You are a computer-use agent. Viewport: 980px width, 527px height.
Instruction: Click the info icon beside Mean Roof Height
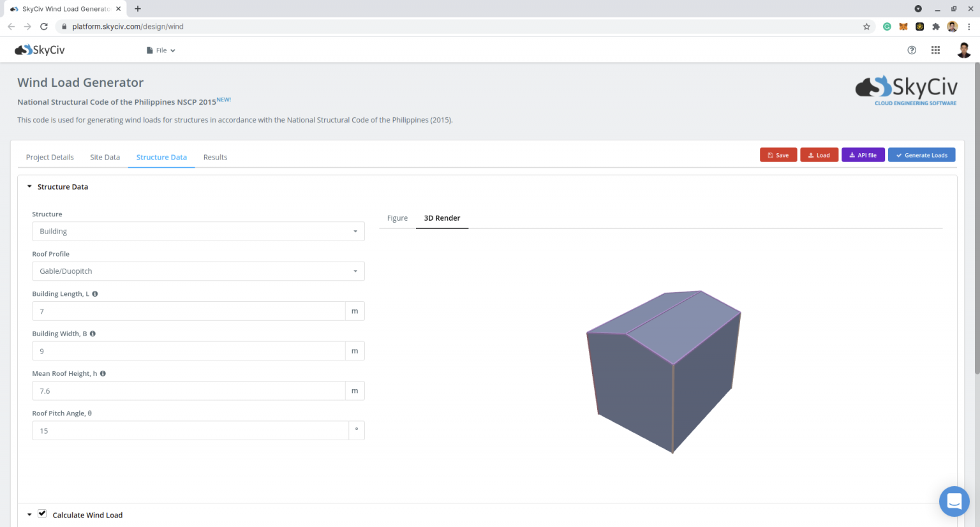(103, 374)
